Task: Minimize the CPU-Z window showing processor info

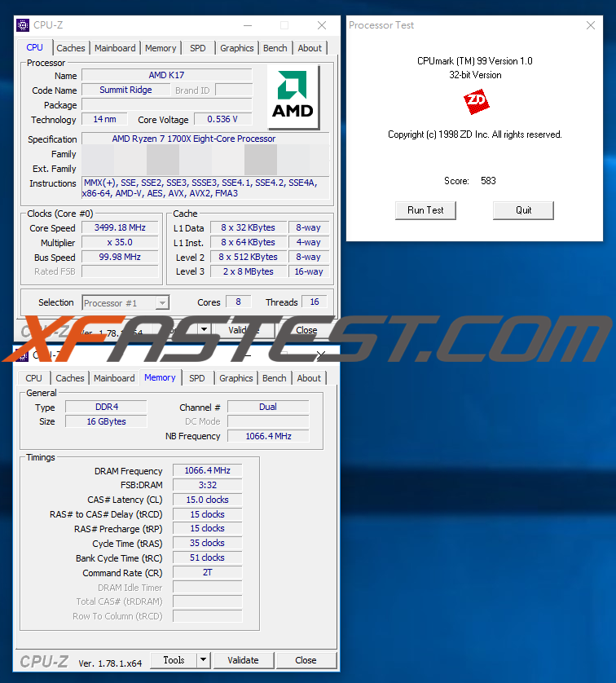Action: coord(247,25)
